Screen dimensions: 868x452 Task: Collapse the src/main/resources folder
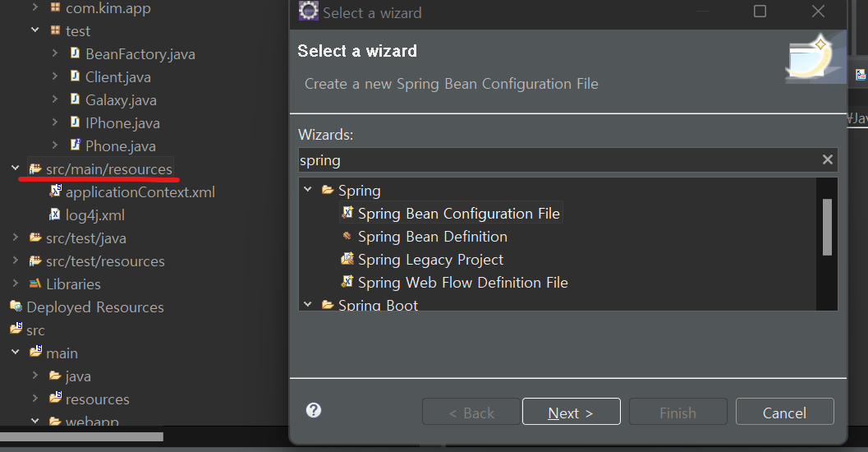tap(16, 168)
